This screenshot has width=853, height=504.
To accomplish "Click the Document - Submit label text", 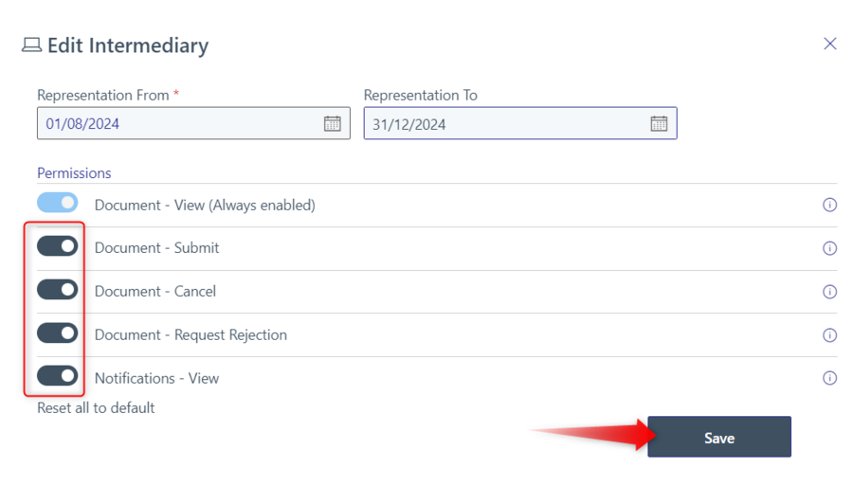I will 156,248.
